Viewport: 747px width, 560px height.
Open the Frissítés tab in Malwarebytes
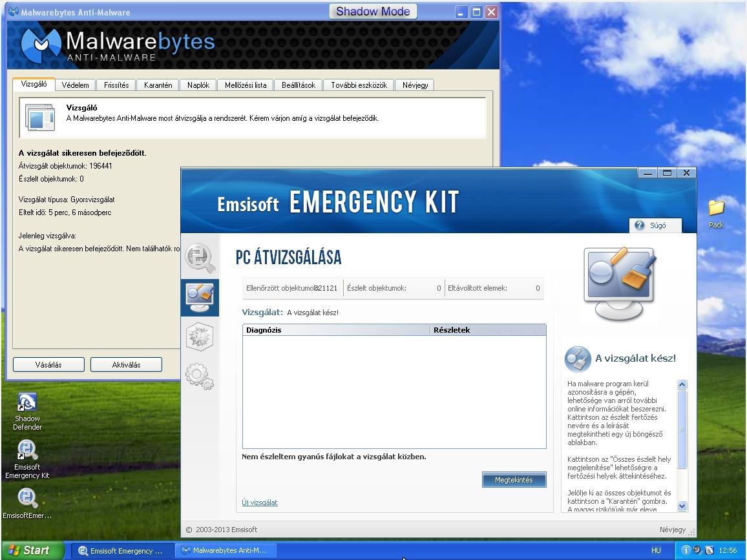[116, 85]
